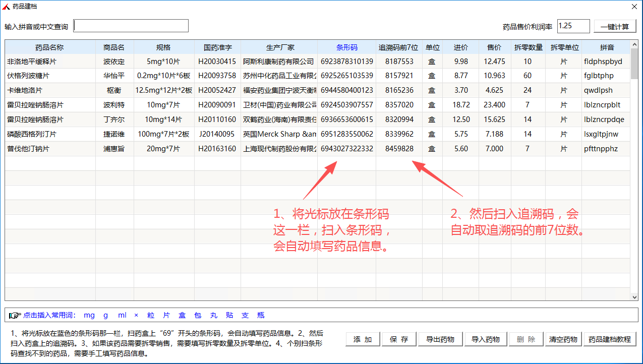The image size is (643, 364).
Task: Insert common word mg
Action: pos(89,315)
